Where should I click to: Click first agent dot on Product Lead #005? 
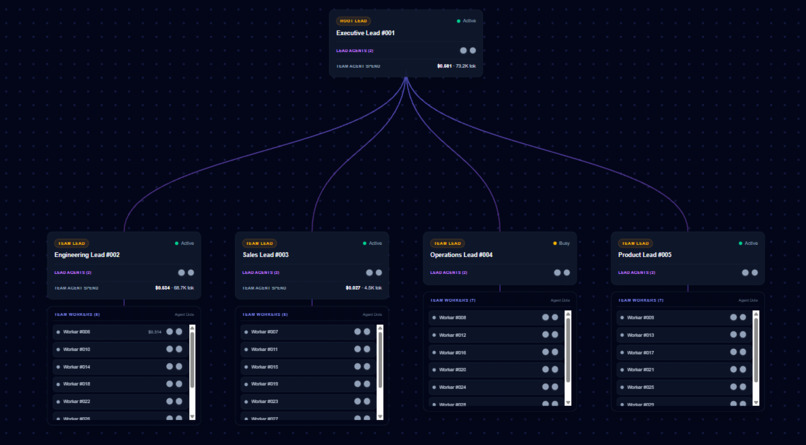[745, 272]
